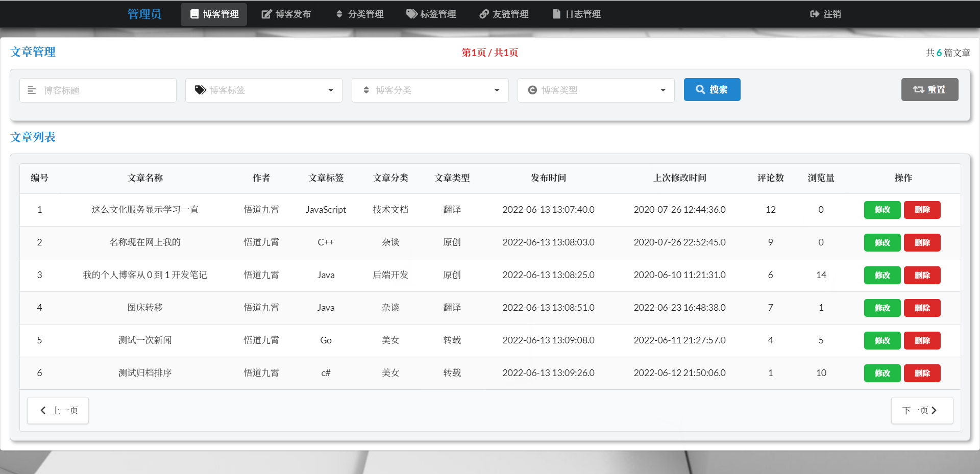Click the 注销 logout link
Viewport: 980px width, 474px height.
[825, 14]
